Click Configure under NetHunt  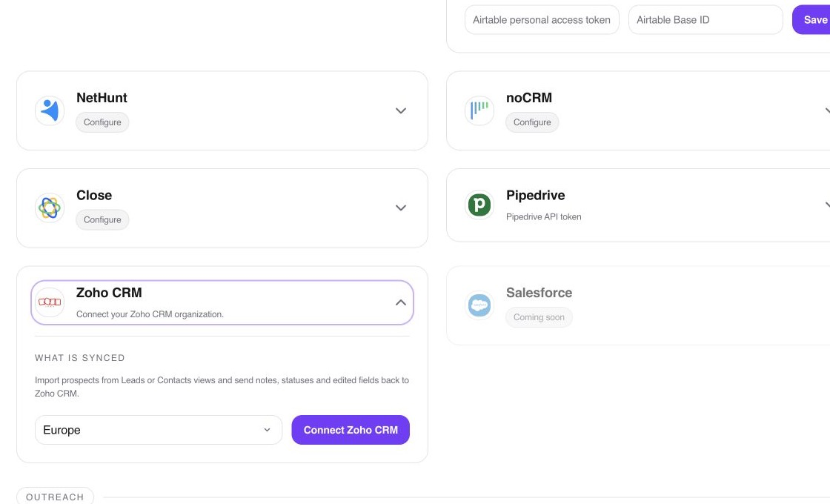tap(102, 122)
